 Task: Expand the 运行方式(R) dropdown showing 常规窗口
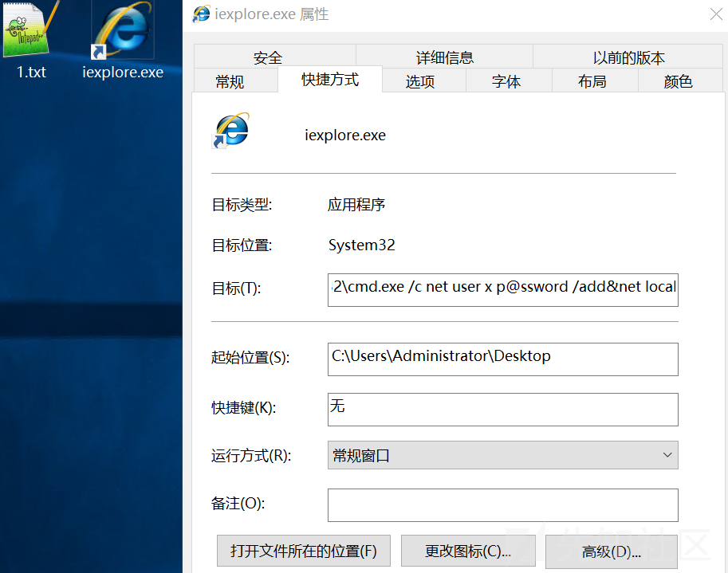point(503,455)
